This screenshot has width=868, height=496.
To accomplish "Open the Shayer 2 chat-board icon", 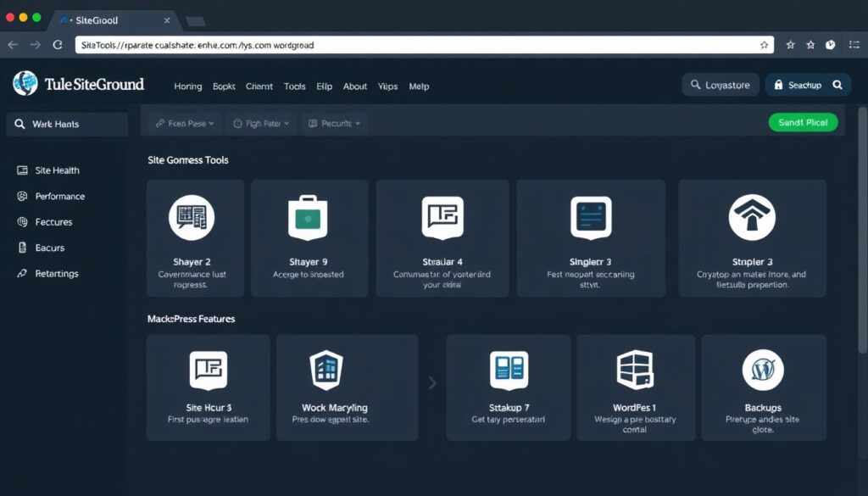I will pyautogui.click(x=192, y=217).
